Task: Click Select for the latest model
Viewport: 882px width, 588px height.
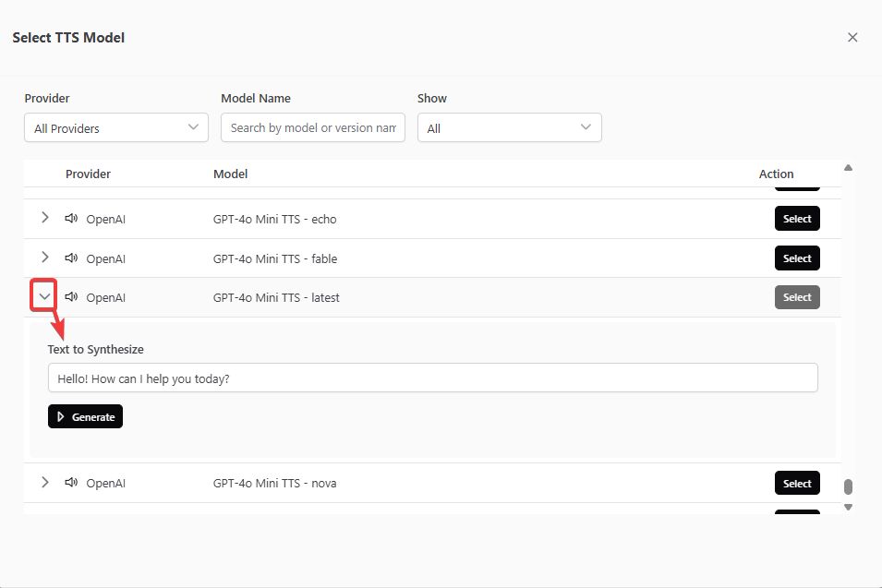Action: [796, 297]
